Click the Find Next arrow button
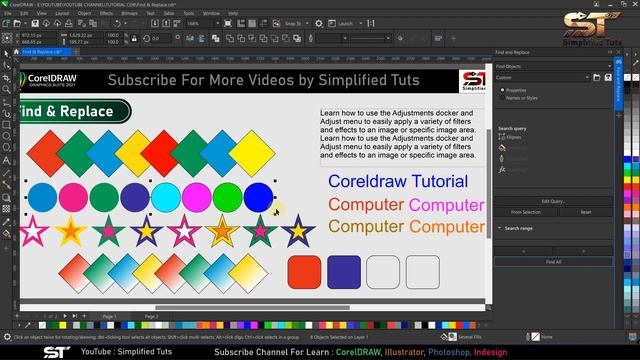The height and width of the screenshot is (360, 640). [x=583, y=251]
